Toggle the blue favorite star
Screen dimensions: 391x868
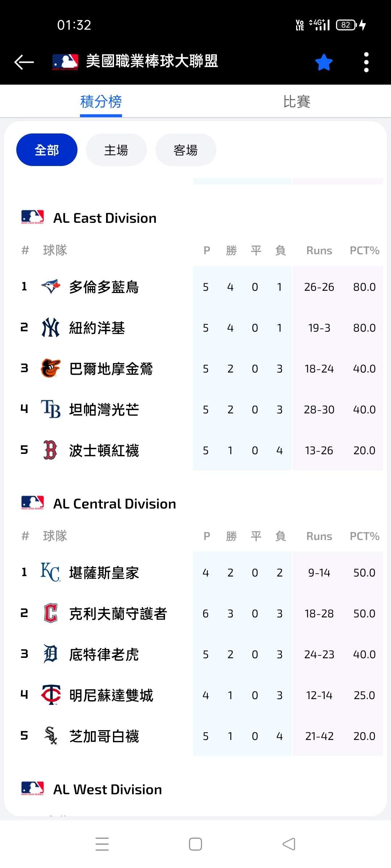point(324,62)
